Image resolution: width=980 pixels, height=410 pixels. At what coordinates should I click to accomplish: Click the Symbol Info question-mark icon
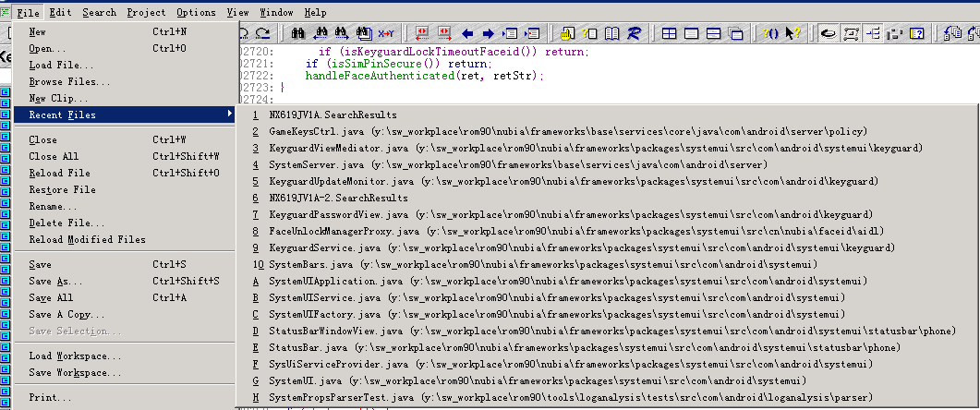pos(589,33)
